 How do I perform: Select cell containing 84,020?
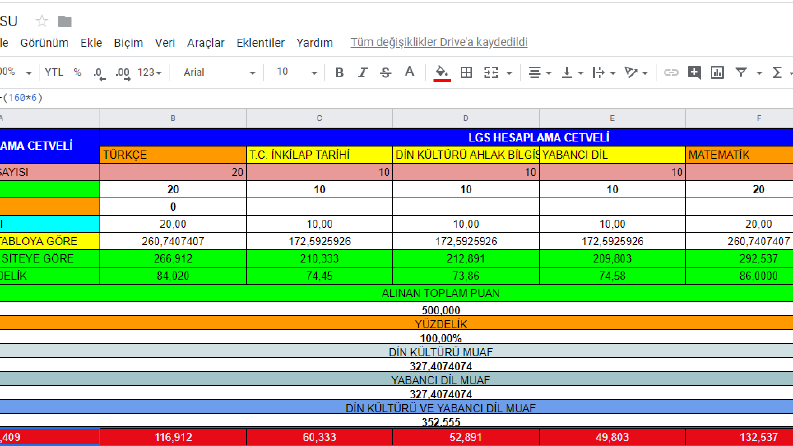coord(173,276)
